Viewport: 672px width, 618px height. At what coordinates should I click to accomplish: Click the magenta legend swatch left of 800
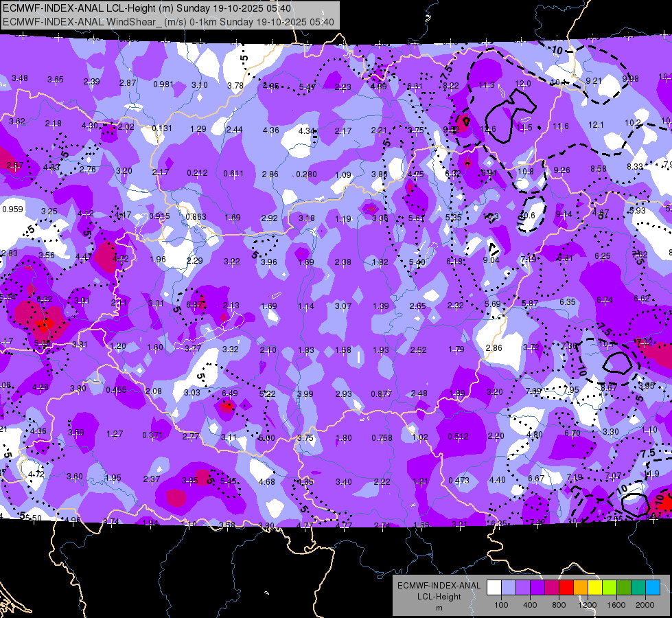click(552, 588)
